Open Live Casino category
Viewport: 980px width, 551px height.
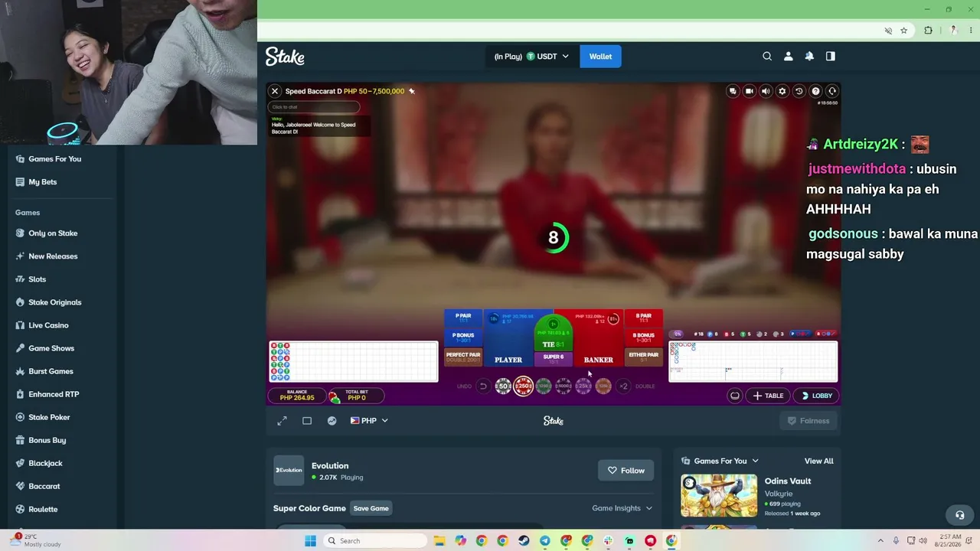coord(48,325)
